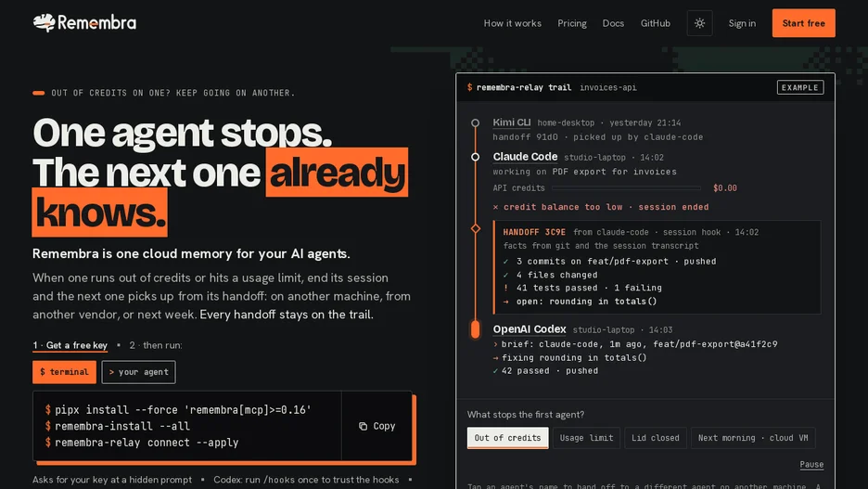The width and height of the screenshot is (868, 489).
Task: Click the 'remembra-relay trail' command text
Action: coord(524,87)
